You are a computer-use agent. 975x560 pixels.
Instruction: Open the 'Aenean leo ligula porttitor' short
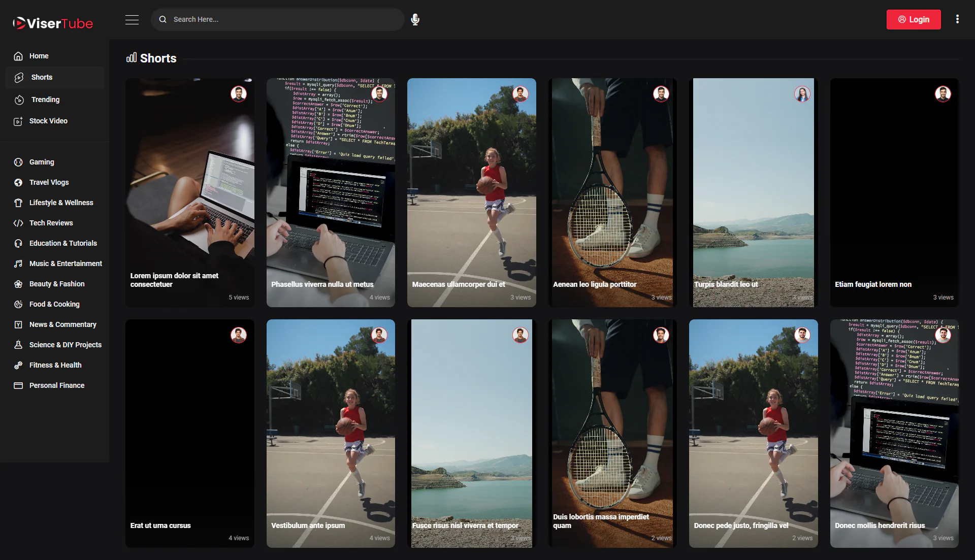(x=612, y=193)
